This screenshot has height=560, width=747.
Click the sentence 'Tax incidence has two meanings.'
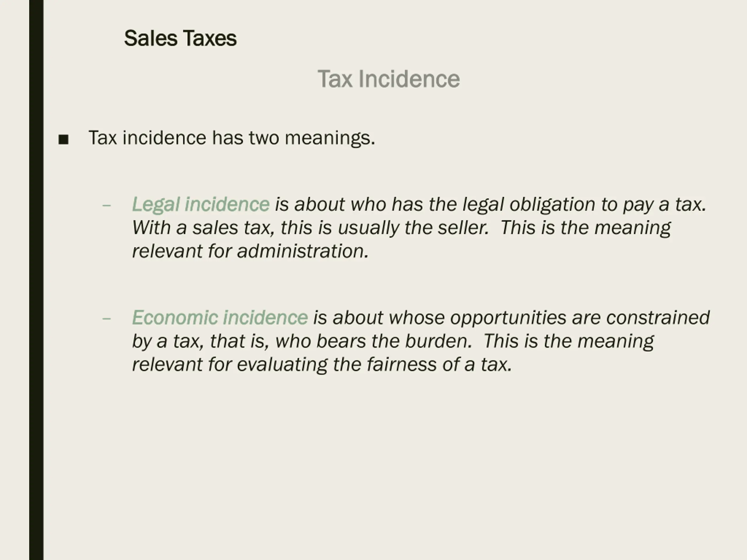(232, 138)
